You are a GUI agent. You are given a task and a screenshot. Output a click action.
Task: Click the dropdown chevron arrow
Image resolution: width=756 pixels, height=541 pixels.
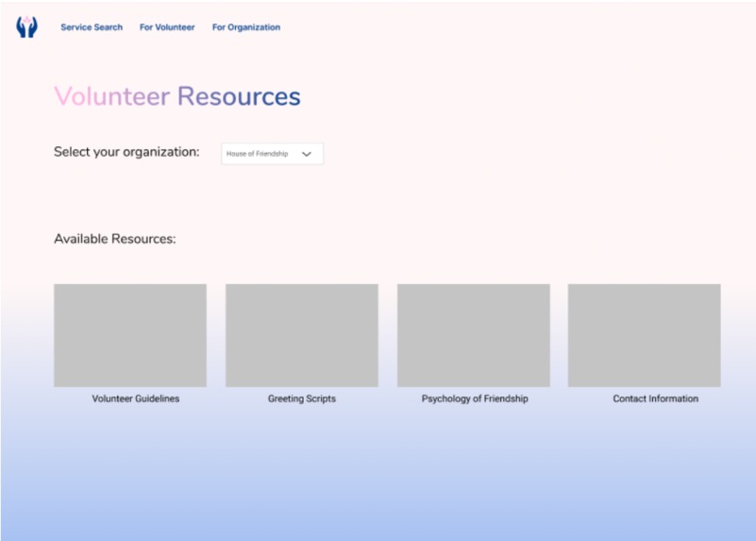pos(307,154)
